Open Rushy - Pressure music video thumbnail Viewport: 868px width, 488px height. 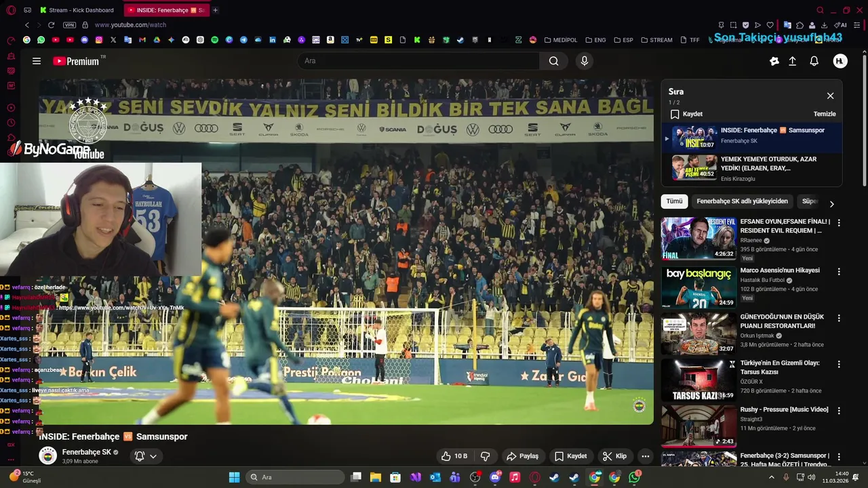click(698, 426)
